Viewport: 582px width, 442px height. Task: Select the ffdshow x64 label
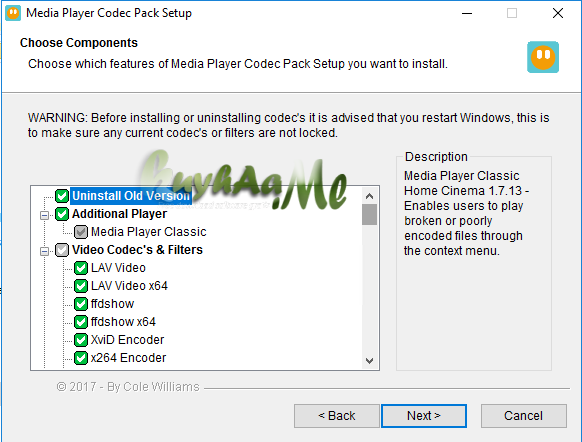pos(123,322)
